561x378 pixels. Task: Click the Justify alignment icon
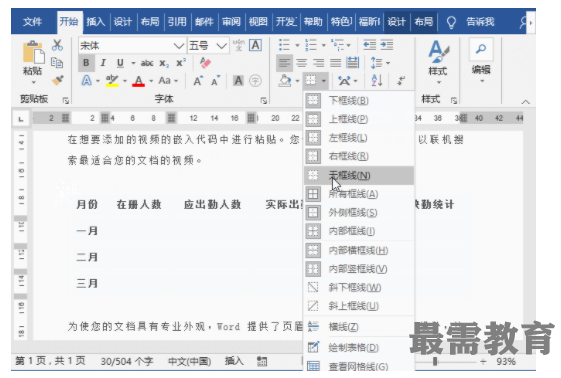335,63
